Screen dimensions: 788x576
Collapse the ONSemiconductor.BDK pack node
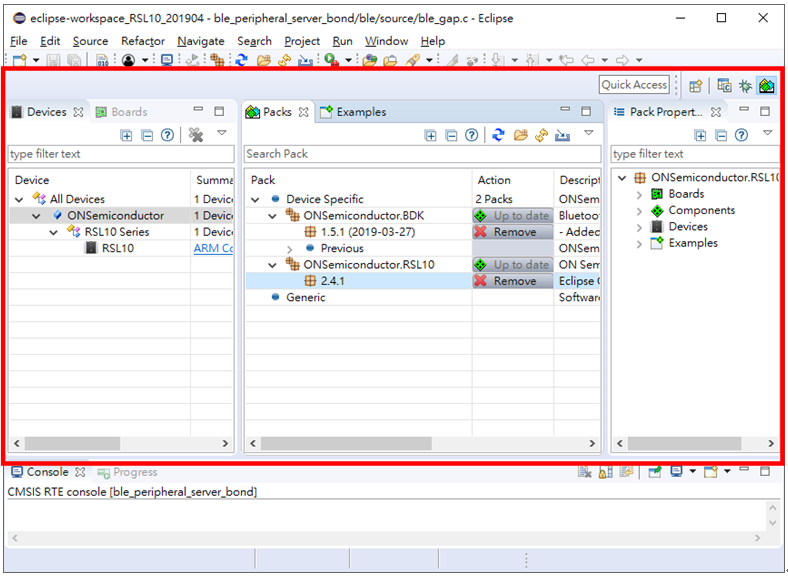[272, 216]
